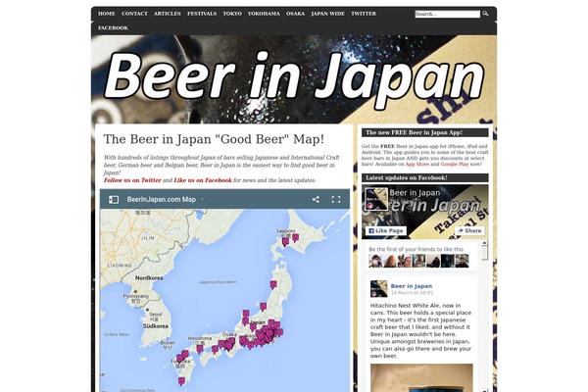This screenshot has height=392, width=588.
Task: Open the OSAKA menu item
Action: (296, 14)
